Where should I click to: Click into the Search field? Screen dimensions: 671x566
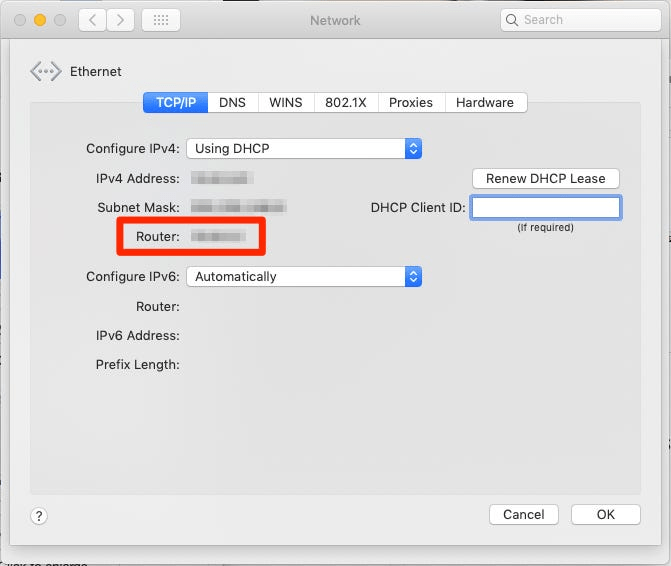click(x=581, y=20)
